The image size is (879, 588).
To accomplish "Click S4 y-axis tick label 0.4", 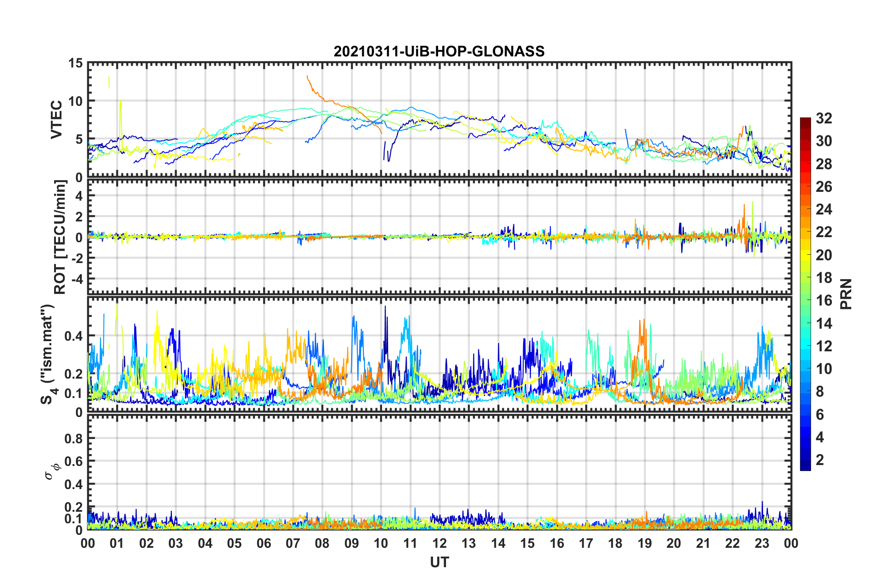I will coord(73,336).
